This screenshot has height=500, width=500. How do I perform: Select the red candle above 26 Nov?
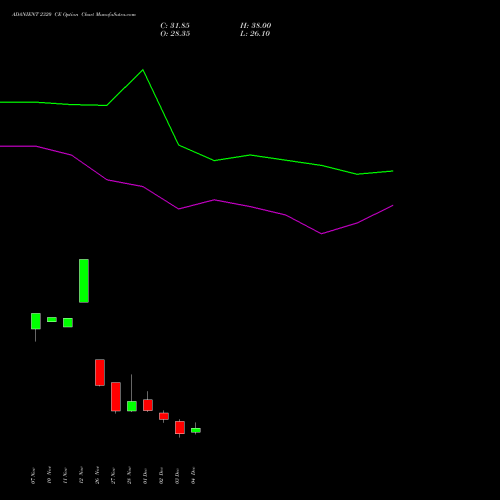(100, 372)
